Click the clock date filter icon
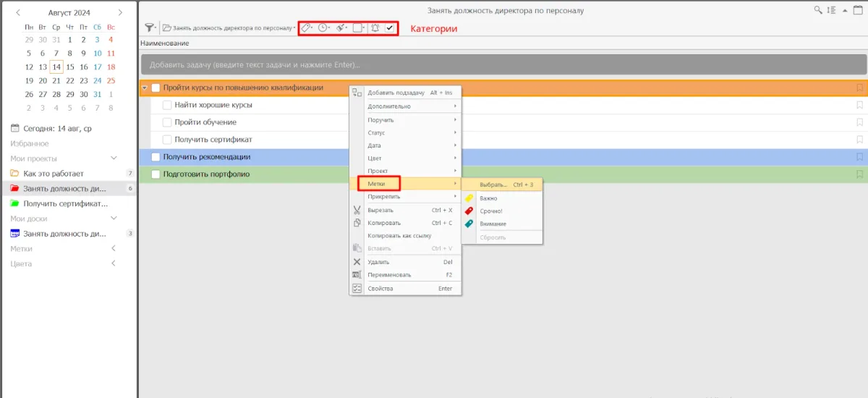Screen dimensions: 868x398 pyautogui.click(x=323, y=28)
